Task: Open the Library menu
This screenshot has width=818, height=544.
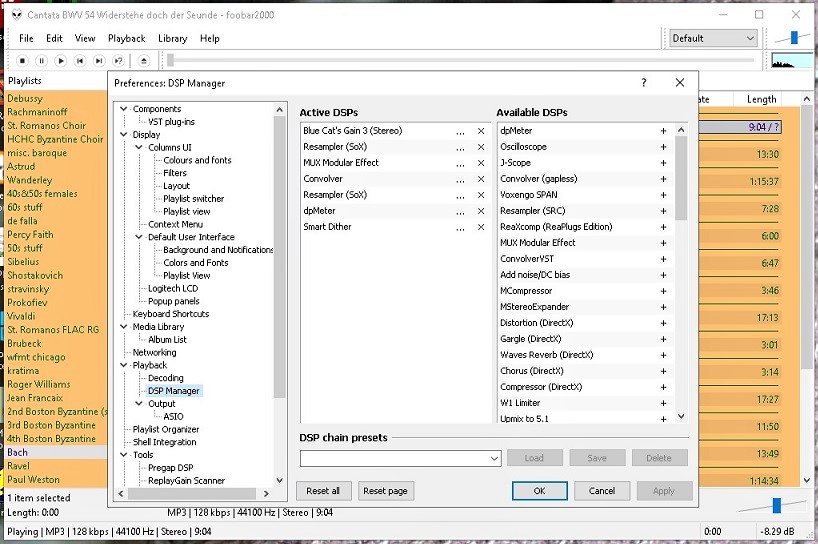Action: (x=173, y=39)
